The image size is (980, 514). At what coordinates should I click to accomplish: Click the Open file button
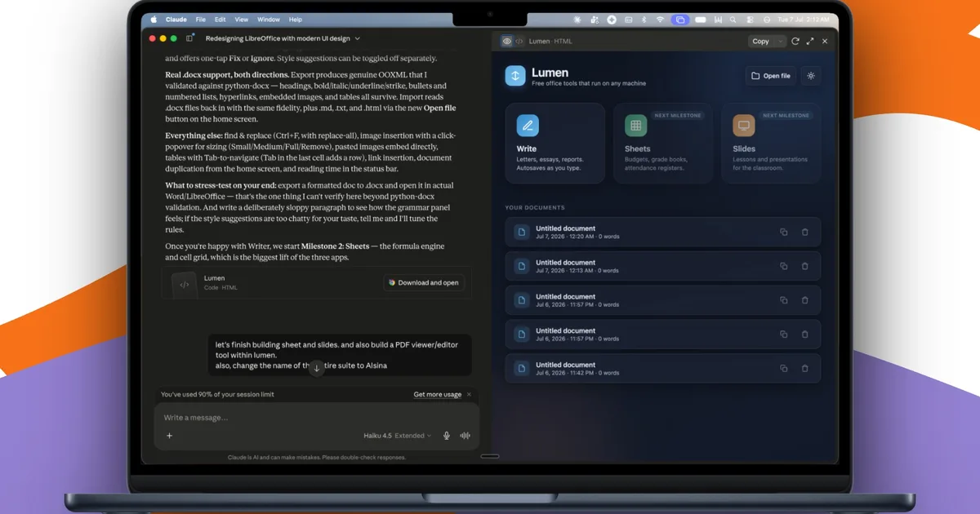click(x=771, y=76)
